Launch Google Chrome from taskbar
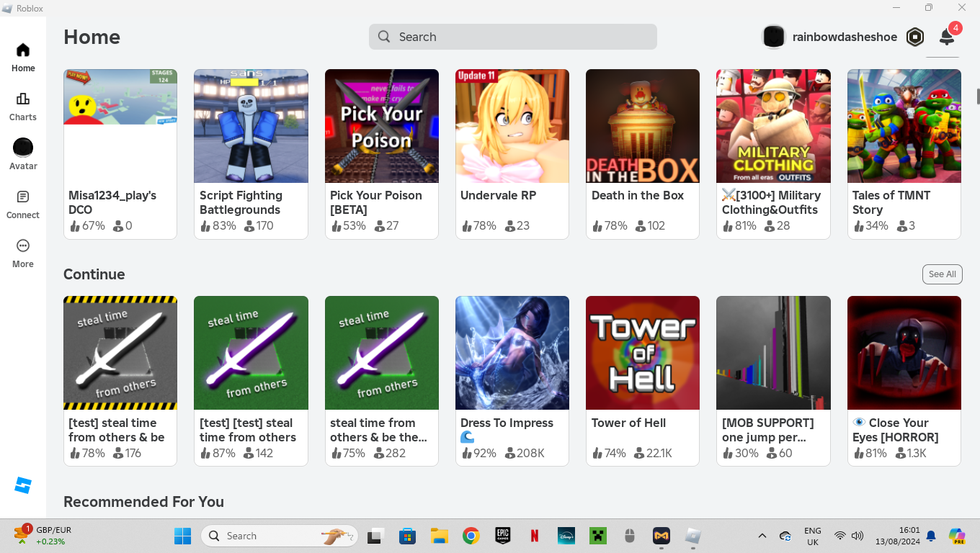980x553 pixels. [x=471, y=536]
